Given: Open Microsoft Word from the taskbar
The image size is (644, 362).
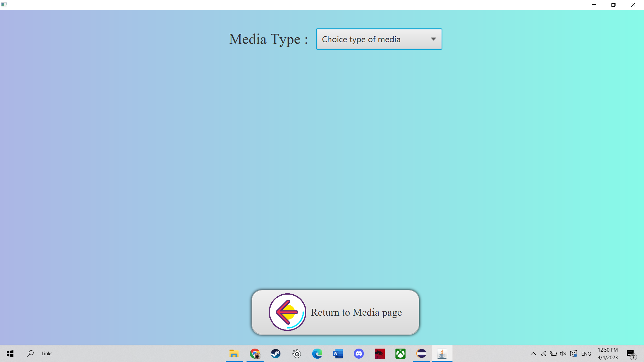Looking at the screenshot, I should pos(338,354).
